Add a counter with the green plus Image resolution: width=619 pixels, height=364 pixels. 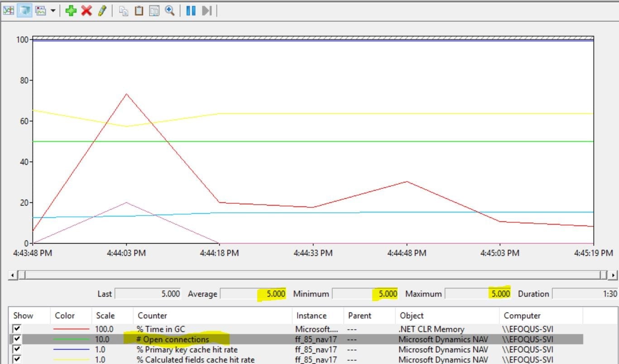pos(71,10)
